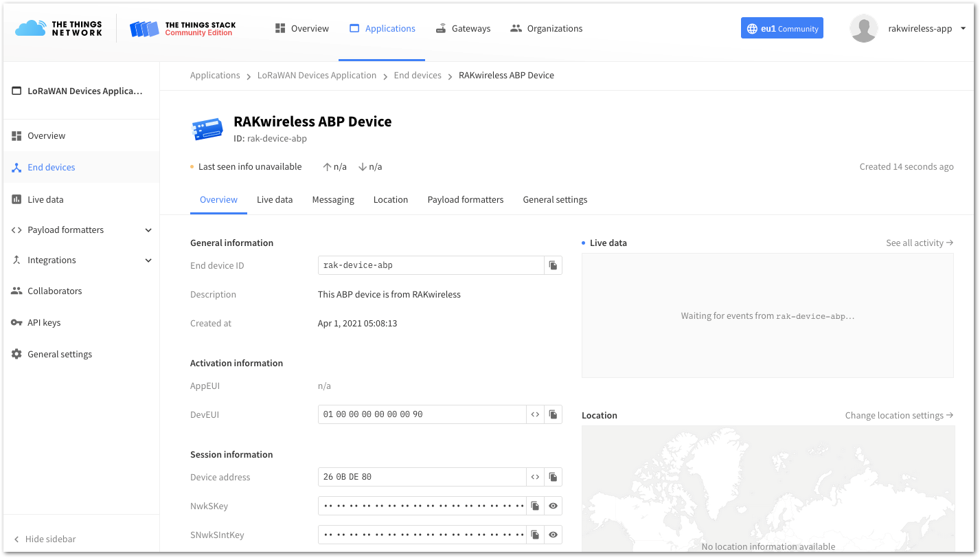Copy the NwkSKey to clipboard
The image size is (980, 558).
[x=535, y=506]
